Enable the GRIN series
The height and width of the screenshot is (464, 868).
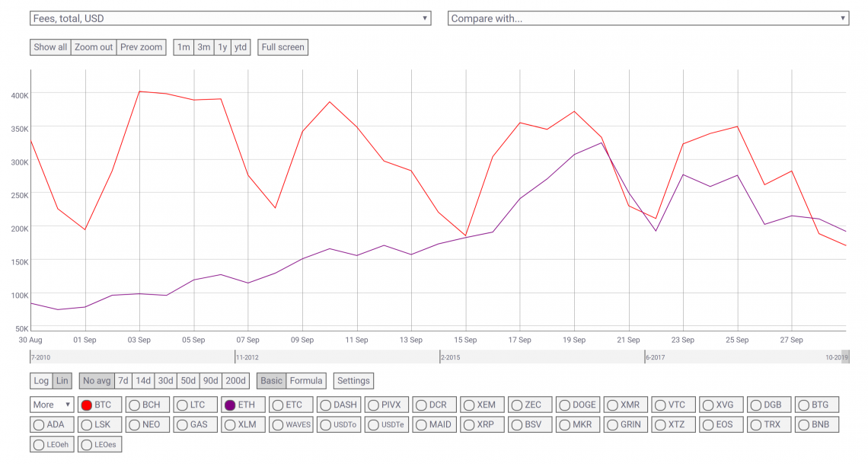626,424
